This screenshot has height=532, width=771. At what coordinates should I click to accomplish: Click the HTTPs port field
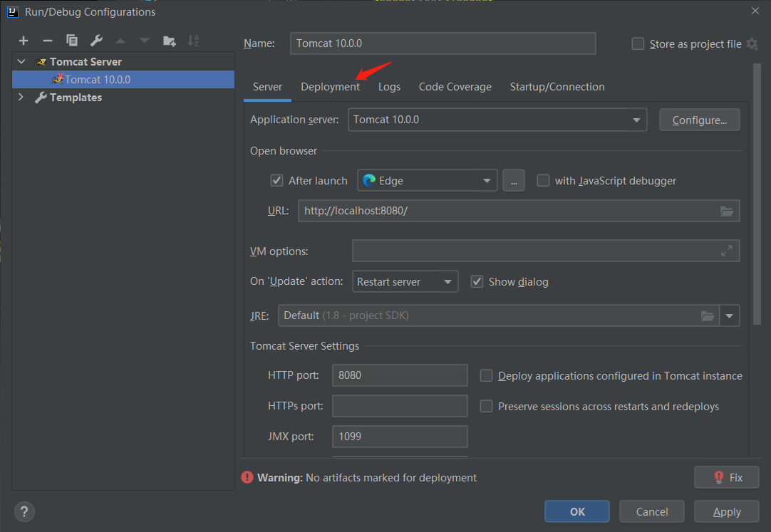(400, 406)
